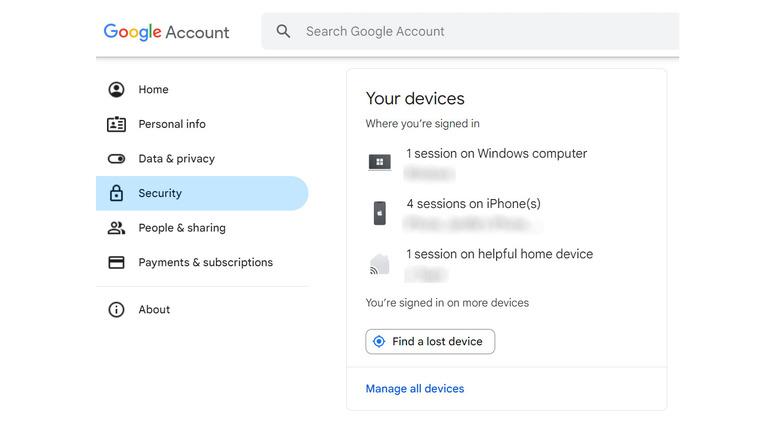Screen dimensions: 780x438
Task: Open the Home menu item
Action: coord(153,90)
